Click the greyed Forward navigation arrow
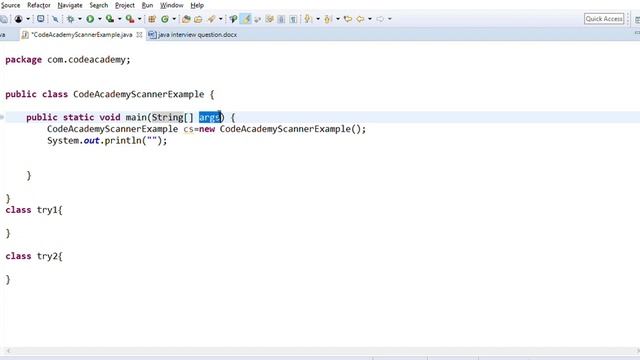This screenshot has width=640, height=360. click(380, 19)
